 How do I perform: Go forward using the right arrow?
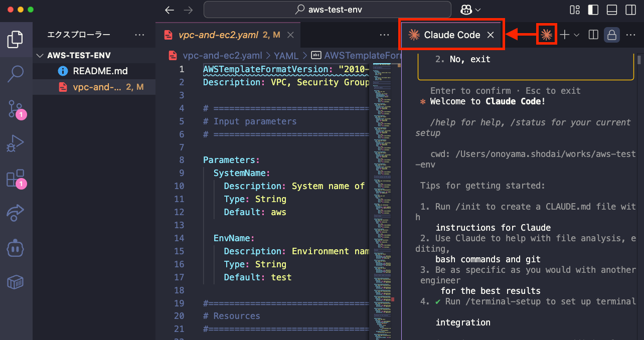(188, 10)
